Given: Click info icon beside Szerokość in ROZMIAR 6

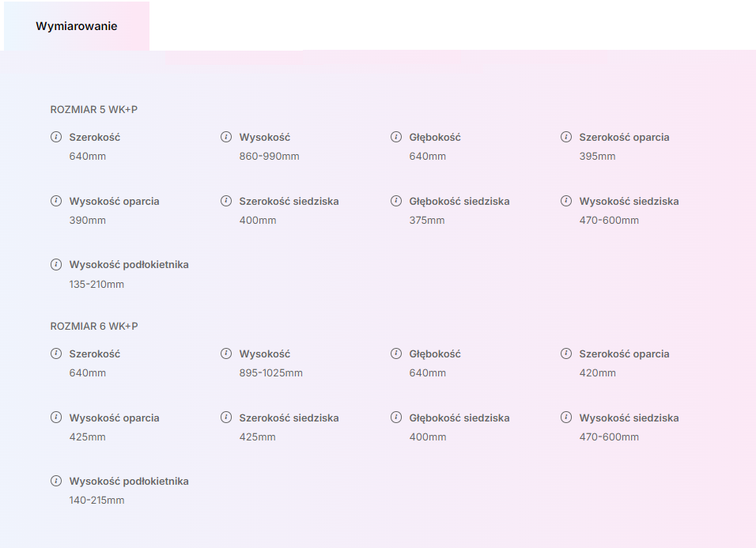Looking at the screenshot, I should [56, 353].
